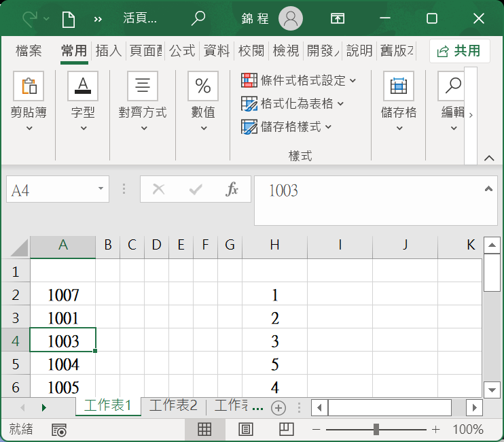
Task: Select cell containing 1004
Action: click(x=63, y=364)
